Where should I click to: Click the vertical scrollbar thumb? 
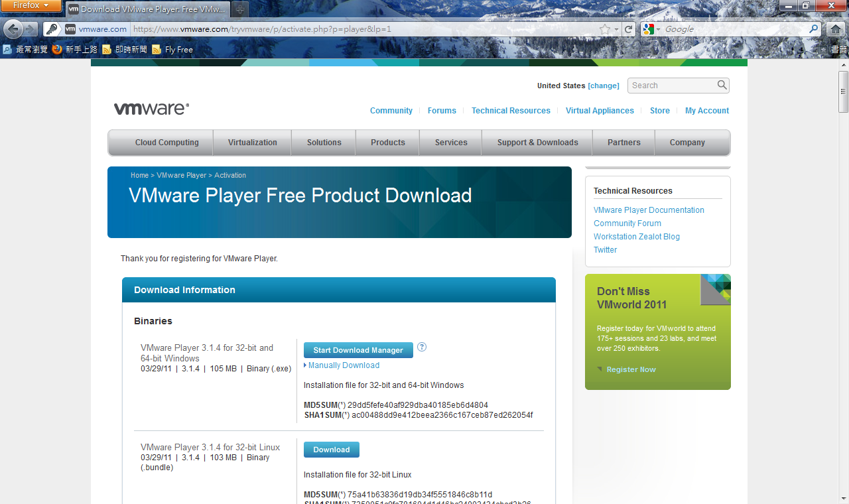click(843, 91)
